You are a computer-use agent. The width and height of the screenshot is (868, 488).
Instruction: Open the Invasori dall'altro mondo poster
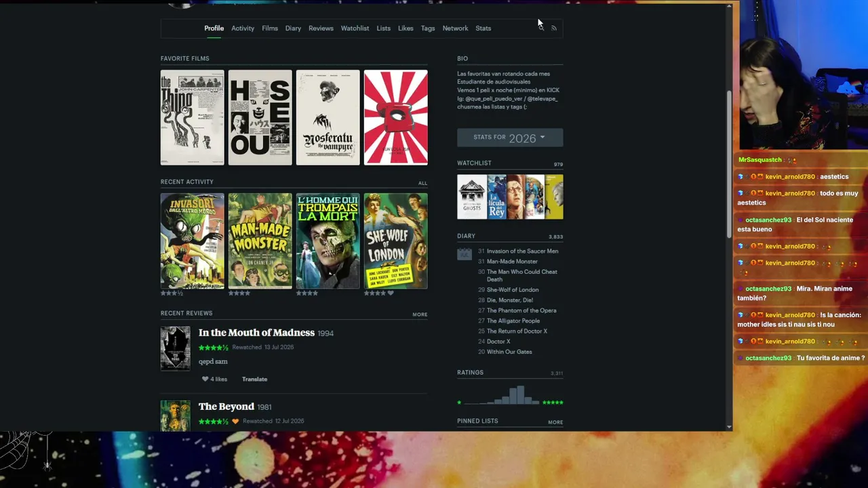point(193,241)
